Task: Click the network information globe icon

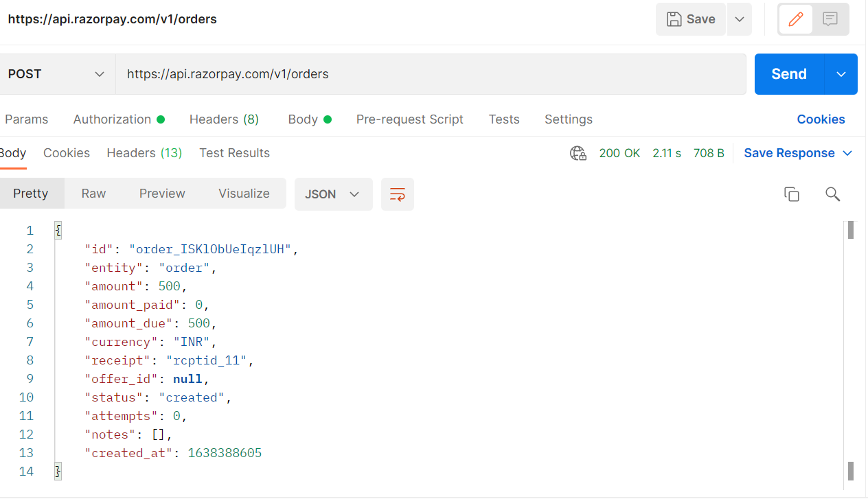Action: (578, 153)
